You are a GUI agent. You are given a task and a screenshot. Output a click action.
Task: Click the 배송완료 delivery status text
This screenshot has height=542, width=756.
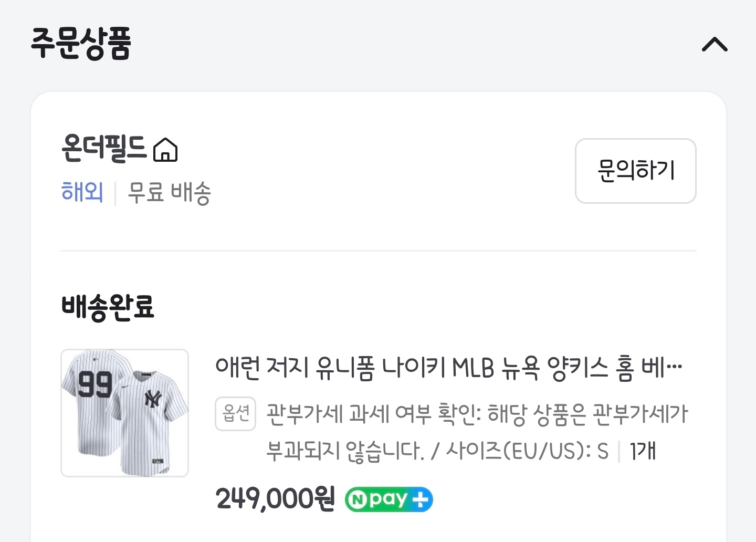coord(108,307)
